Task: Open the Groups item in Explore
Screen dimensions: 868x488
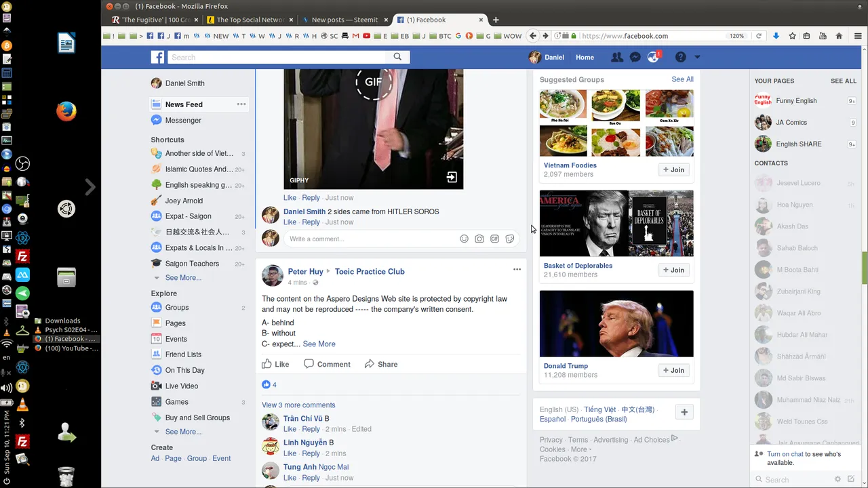Action: coord(177,308)
